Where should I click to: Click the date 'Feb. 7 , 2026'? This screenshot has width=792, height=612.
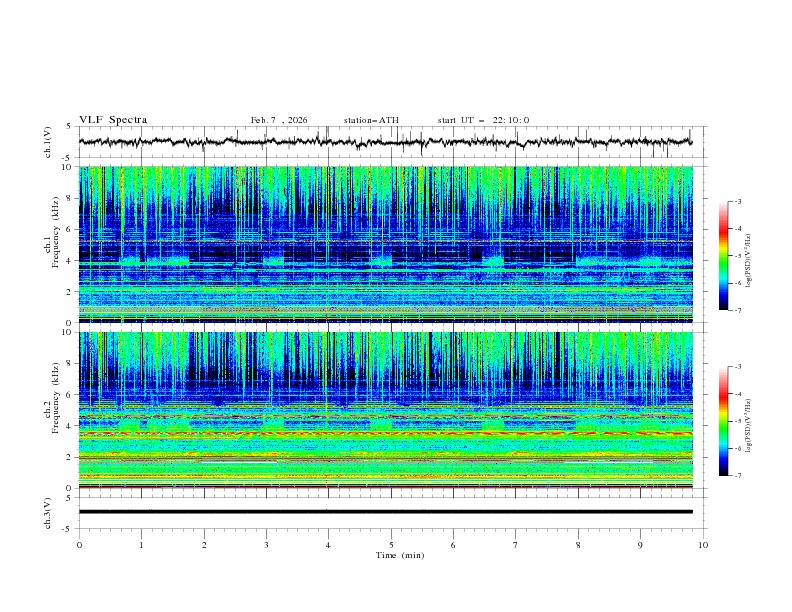click(x=279, y=120)
